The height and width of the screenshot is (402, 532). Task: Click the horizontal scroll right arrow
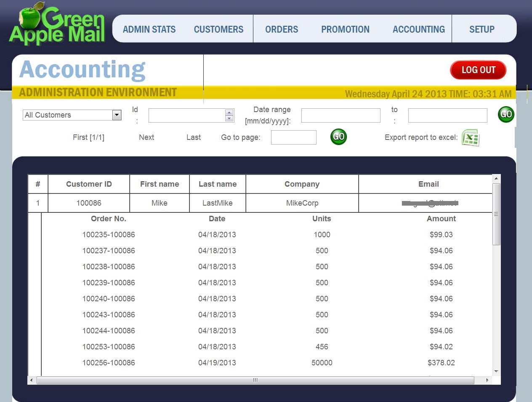point(487,380)
